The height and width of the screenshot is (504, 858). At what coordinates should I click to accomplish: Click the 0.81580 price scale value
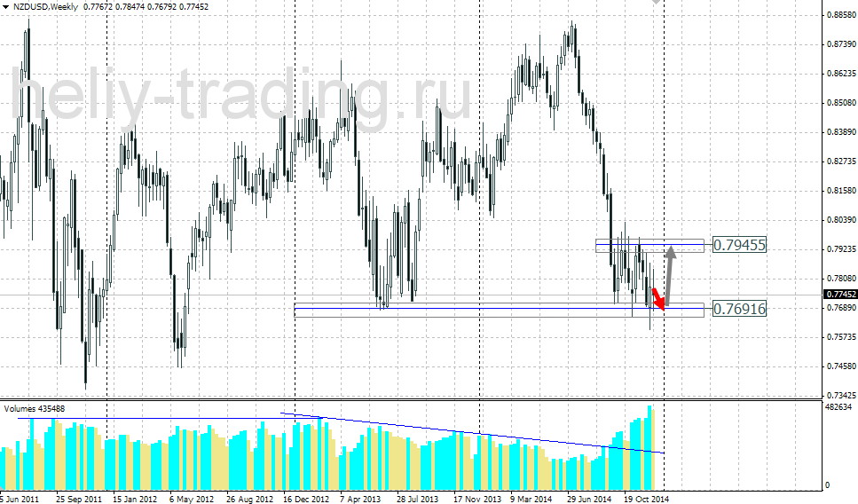point(842,191)
